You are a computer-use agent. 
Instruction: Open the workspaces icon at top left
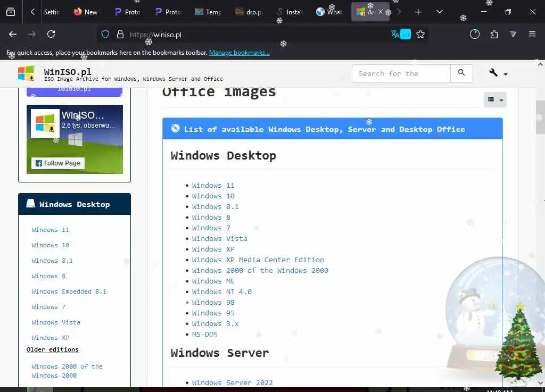click(x=11, y=12)
